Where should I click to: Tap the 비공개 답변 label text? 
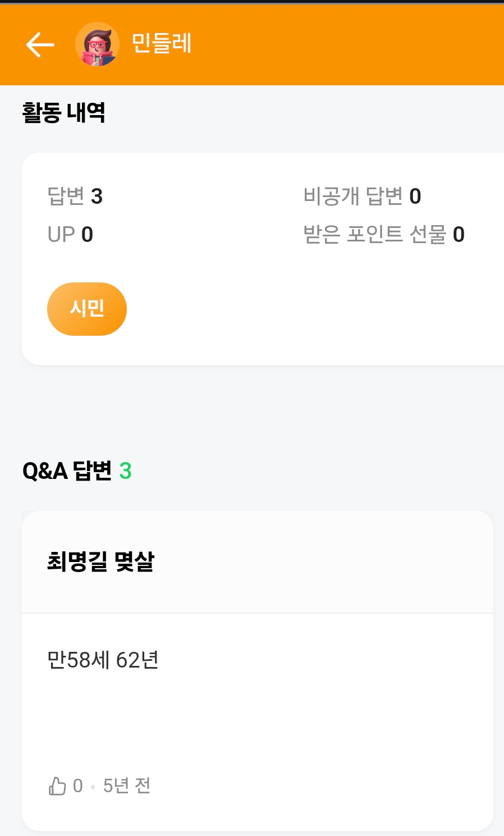pyautogui.click(x=353, y=196)
